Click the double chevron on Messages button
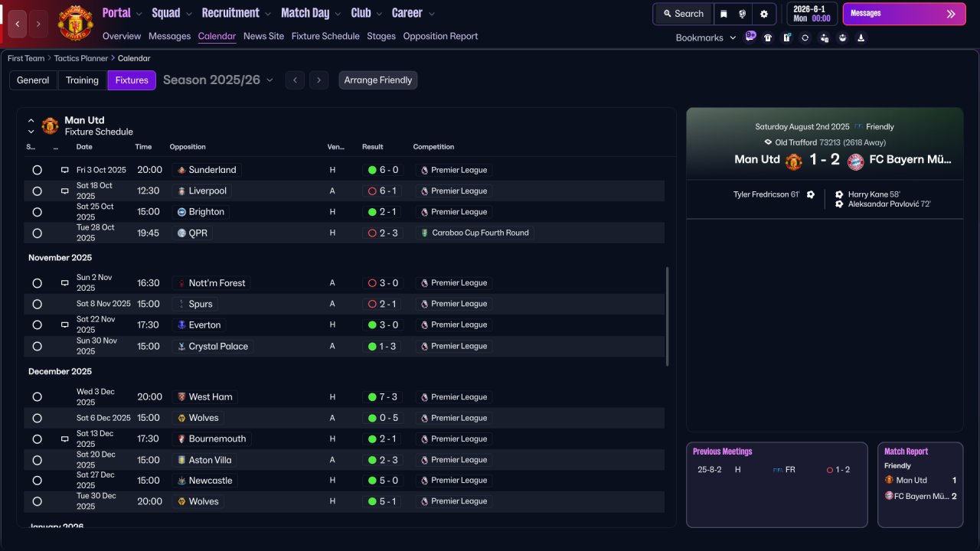The width and height of the screenshot is (980, 551). [x=951, y=14]
